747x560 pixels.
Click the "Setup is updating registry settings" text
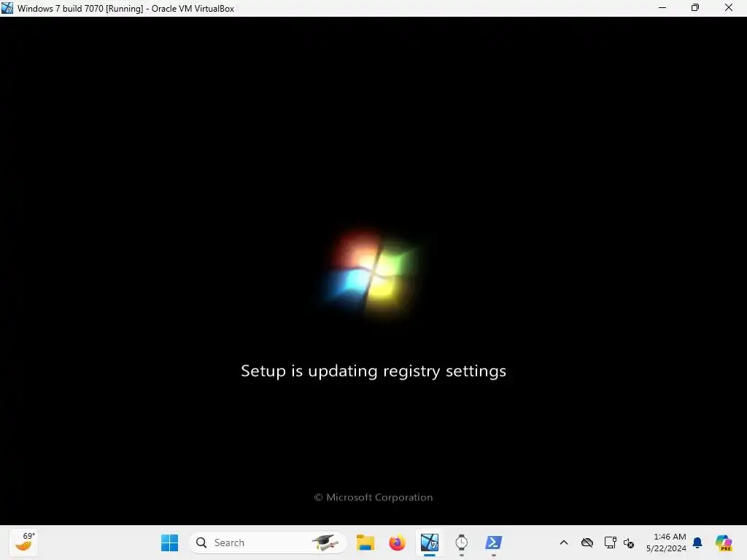click(x=373, y=371)
